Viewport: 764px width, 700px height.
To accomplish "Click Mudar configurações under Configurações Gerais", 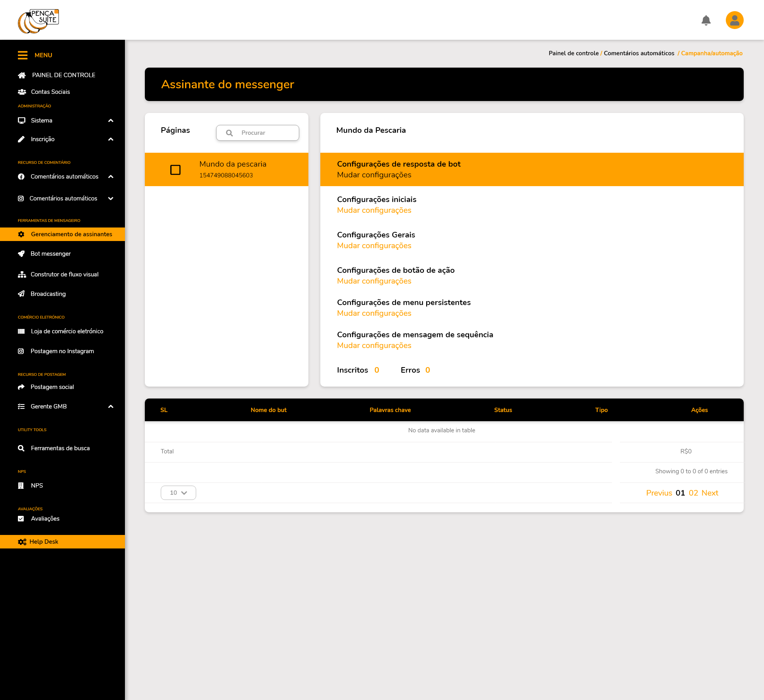I will click(374, 246).
